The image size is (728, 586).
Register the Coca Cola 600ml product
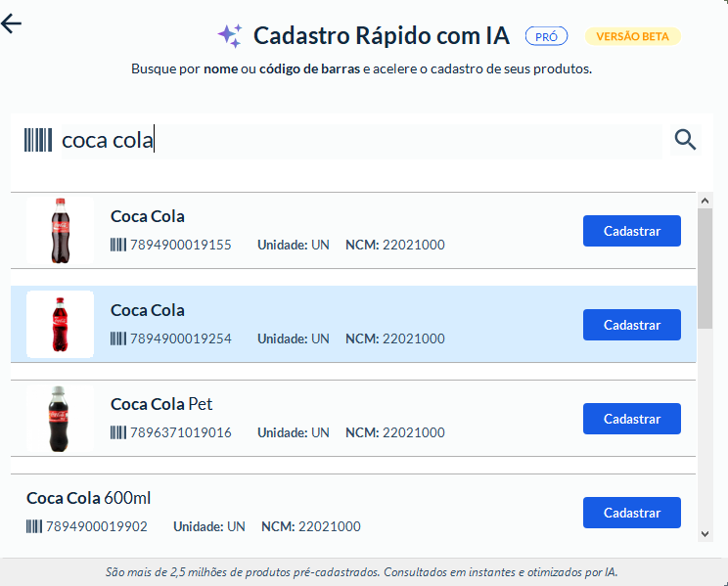631,513
